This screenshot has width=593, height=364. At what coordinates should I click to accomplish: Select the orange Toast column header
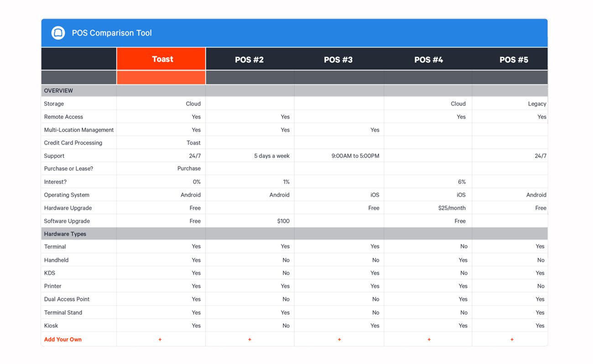[x=161, y=59]
